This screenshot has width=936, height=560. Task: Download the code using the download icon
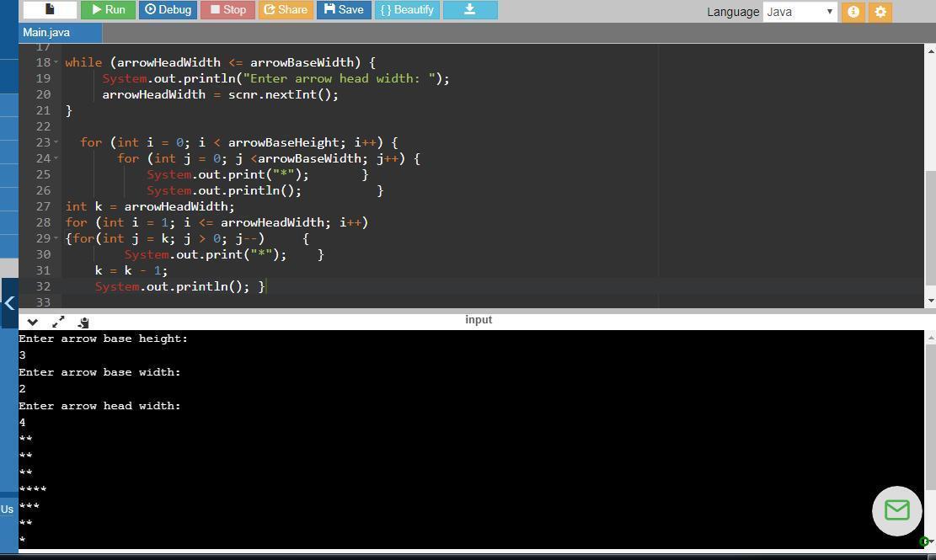click(469, 9)
